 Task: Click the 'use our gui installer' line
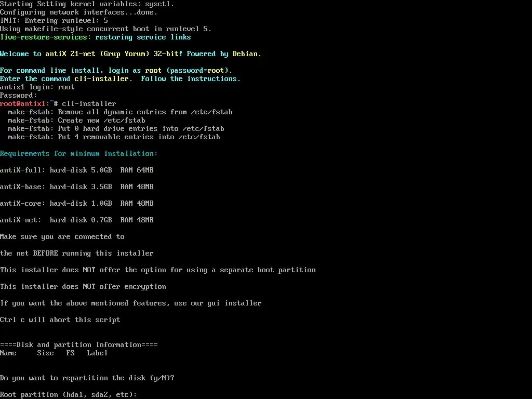pos(130,303)
